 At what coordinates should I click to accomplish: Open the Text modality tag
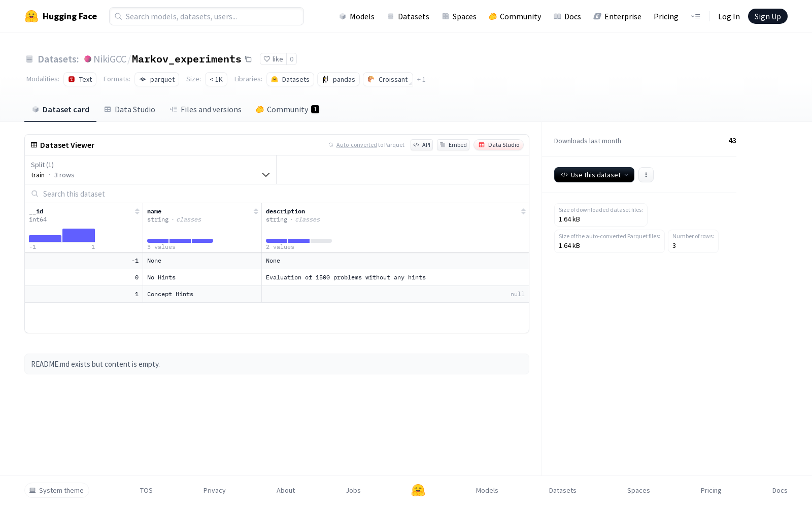(80, 79)
